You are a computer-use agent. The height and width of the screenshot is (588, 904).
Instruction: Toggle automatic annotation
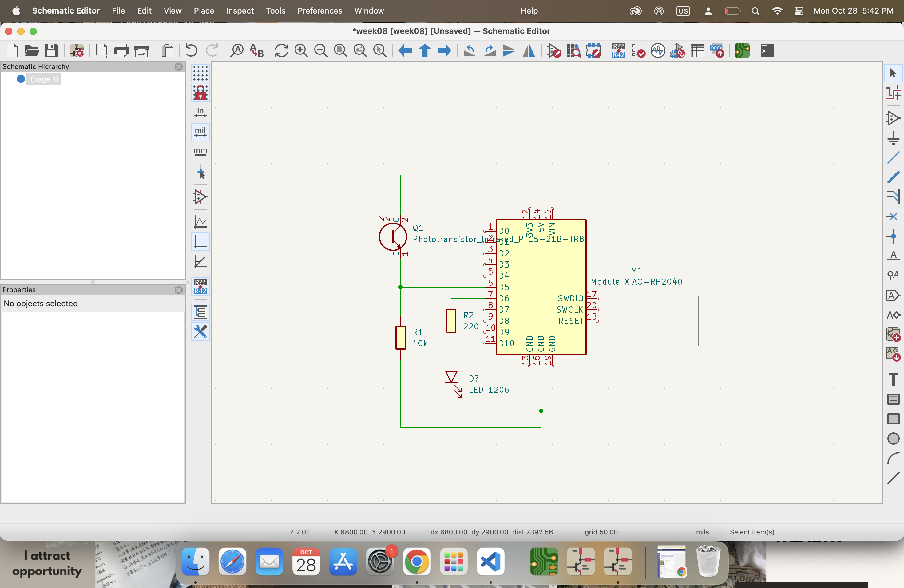(200, 286)
